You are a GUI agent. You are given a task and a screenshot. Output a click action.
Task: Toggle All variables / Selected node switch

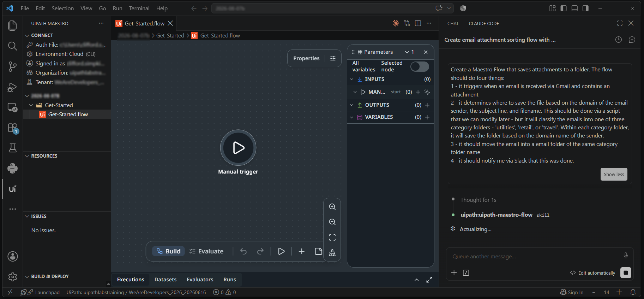pos(420,66)
